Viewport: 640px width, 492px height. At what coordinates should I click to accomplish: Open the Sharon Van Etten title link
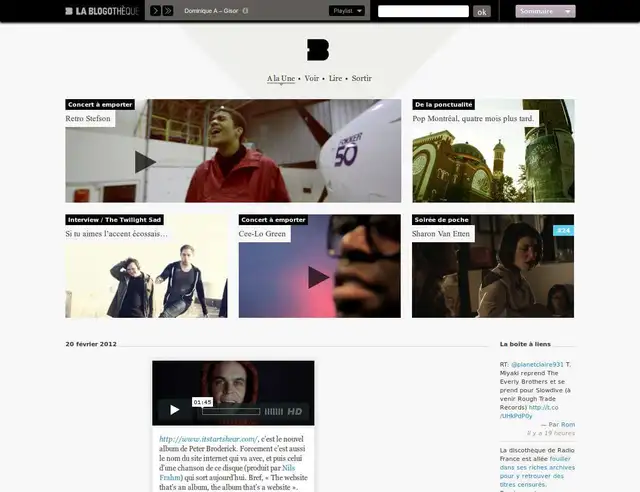pos(441,234)
